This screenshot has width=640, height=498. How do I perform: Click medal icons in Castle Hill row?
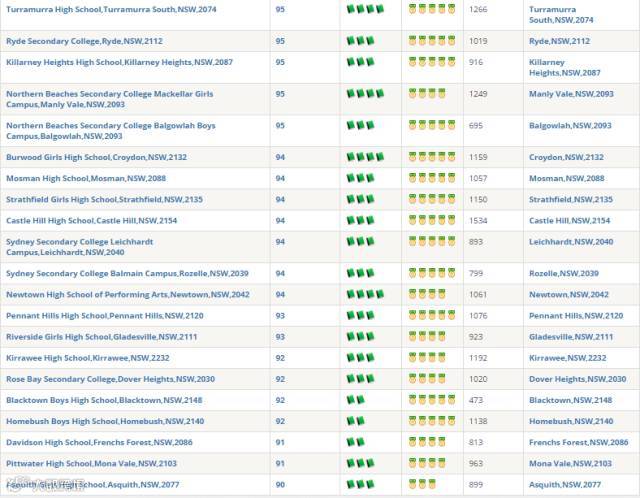pos(432,220)
